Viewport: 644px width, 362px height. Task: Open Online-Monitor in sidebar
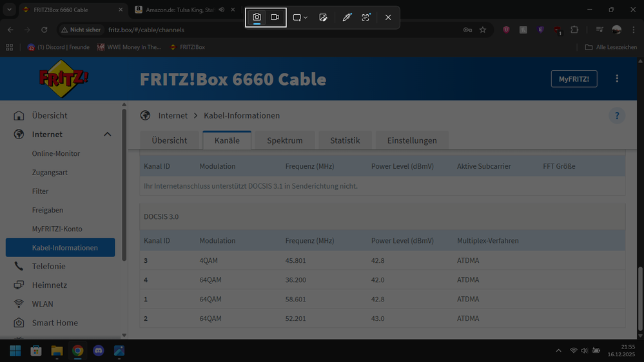[x=56, y=153]
